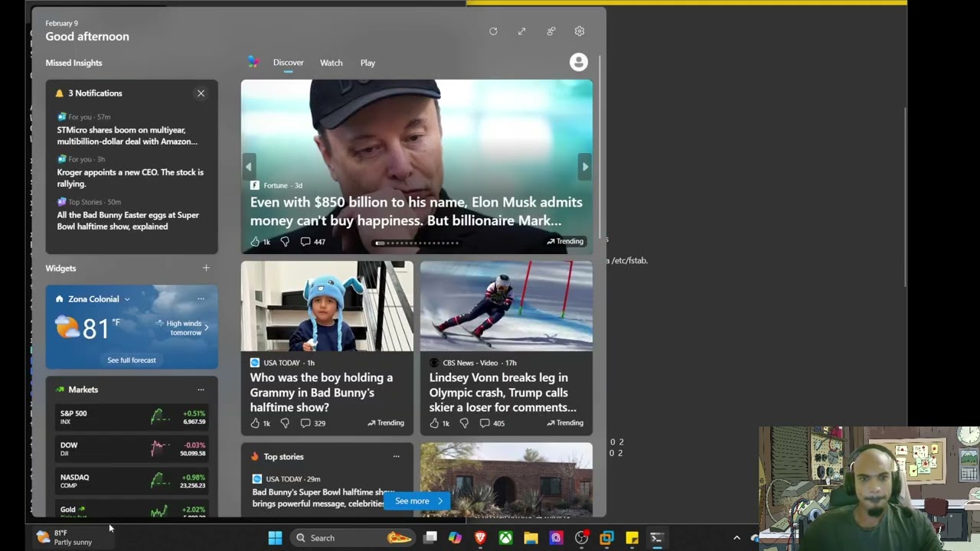
Task: Open the widgets pin icon beside settings
Action: click(550, 31)
